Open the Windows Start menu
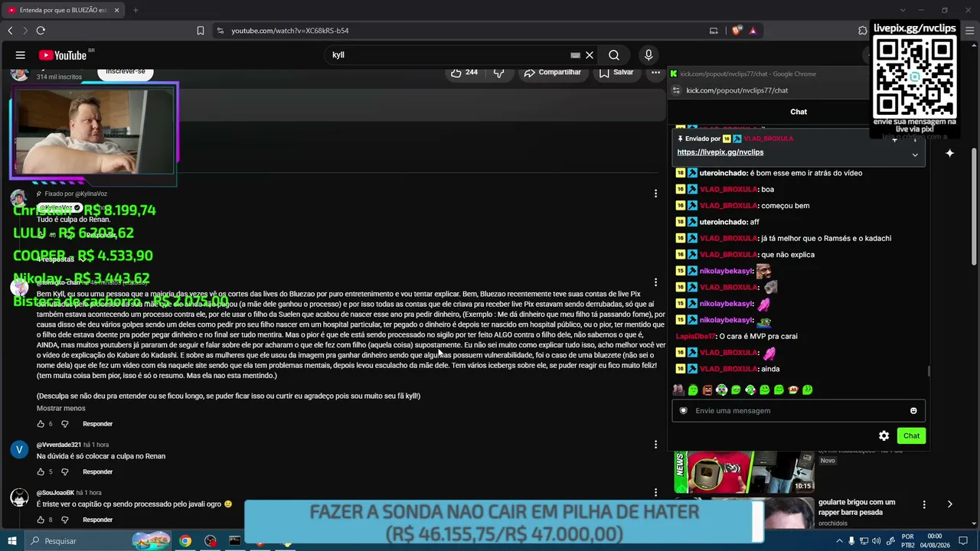The image size is (980, 551). click(12, 541)
